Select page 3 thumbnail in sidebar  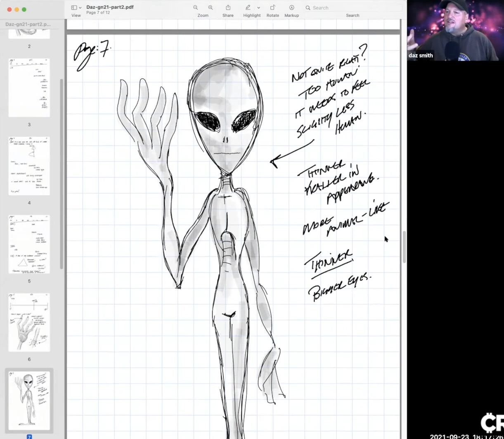pos(29,88)
